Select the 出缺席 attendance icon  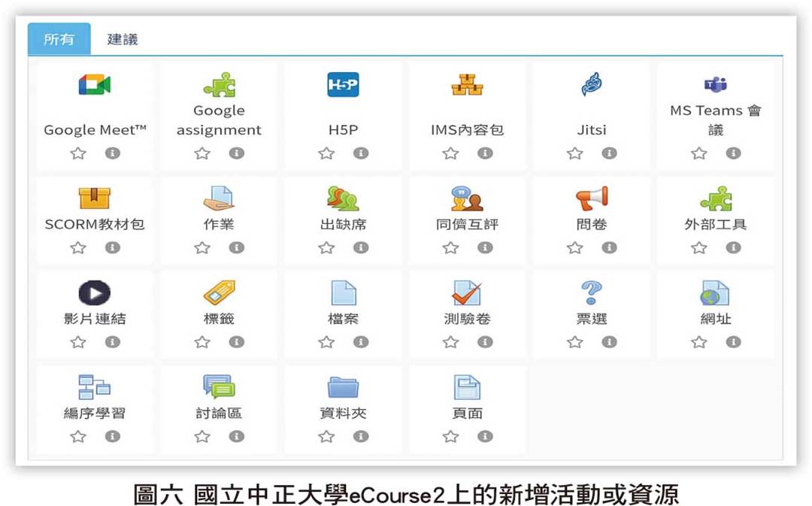pyautogui.click(x=343, y=198)
